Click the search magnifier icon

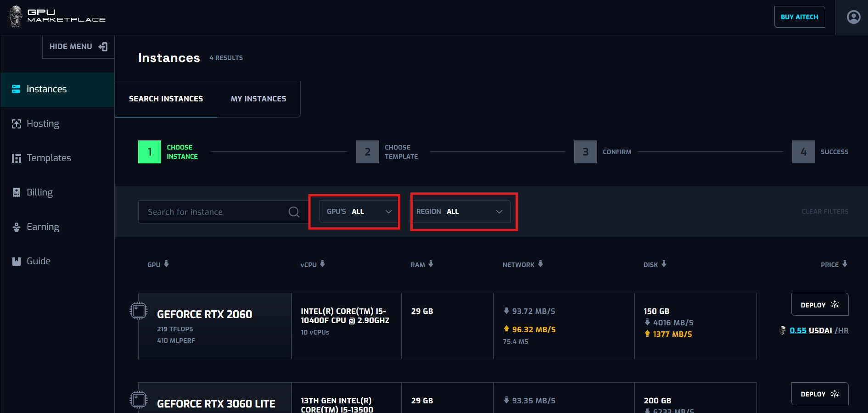pos(294,212)
